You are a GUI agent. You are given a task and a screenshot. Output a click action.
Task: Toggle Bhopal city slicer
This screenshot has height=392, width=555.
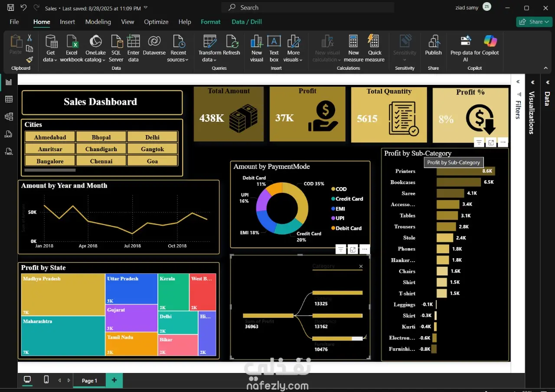101,137
